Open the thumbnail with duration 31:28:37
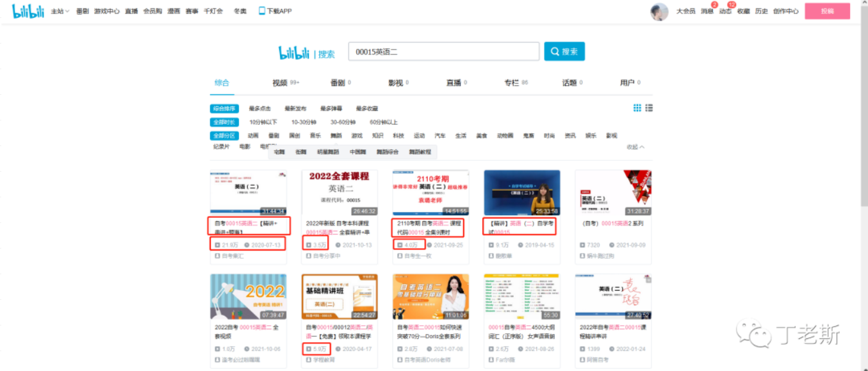Screen dimensions: 868x371 click(x=613, y=193)
